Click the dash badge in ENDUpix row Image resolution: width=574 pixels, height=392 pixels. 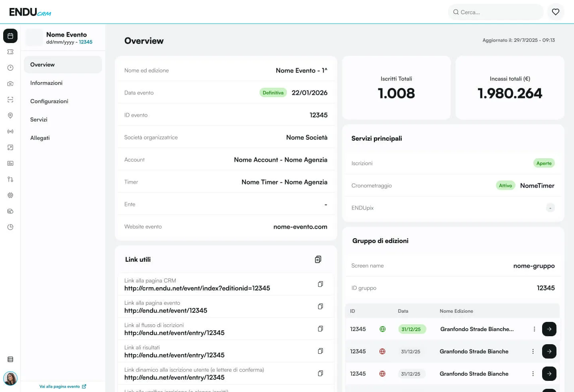(550, 208)
